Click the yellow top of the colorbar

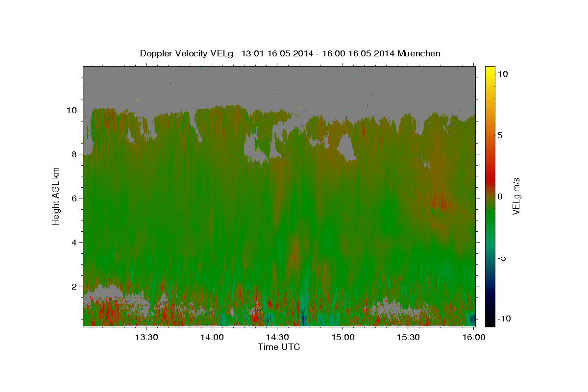490,71
